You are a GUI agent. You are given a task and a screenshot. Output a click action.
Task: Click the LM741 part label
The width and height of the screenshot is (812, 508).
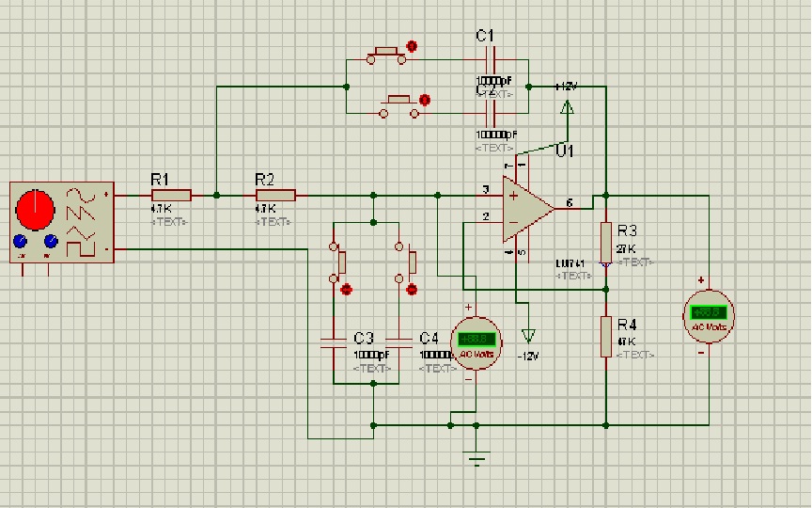[x=570, y=263]
